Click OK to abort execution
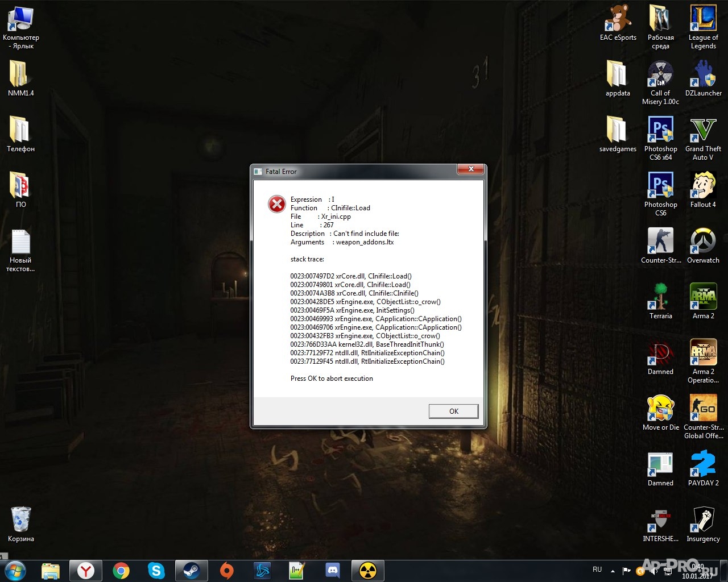The image size is (728, 582). click(x=453, y=411)
